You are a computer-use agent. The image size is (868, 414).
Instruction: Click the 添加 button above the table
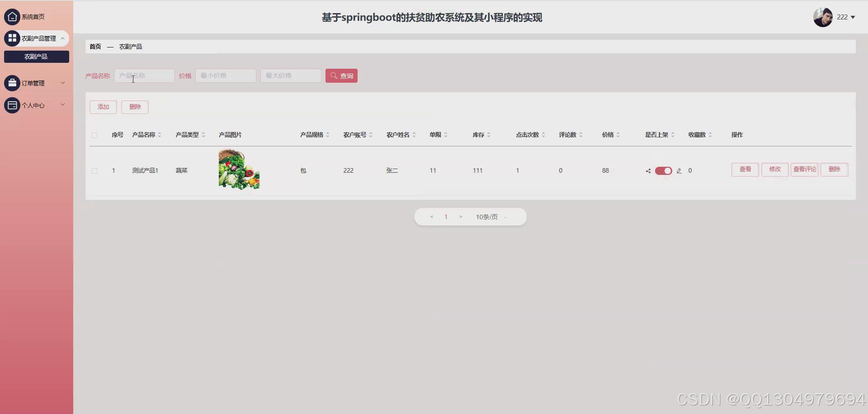tap(103, 107)
